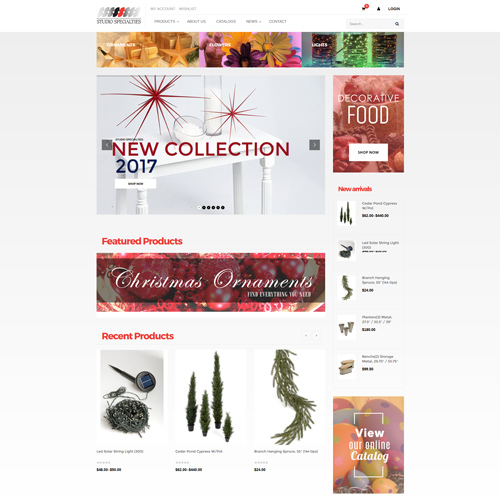Open the shopping cart icon
The width and height of the screenshot is (500, 500).
[364, 9]
